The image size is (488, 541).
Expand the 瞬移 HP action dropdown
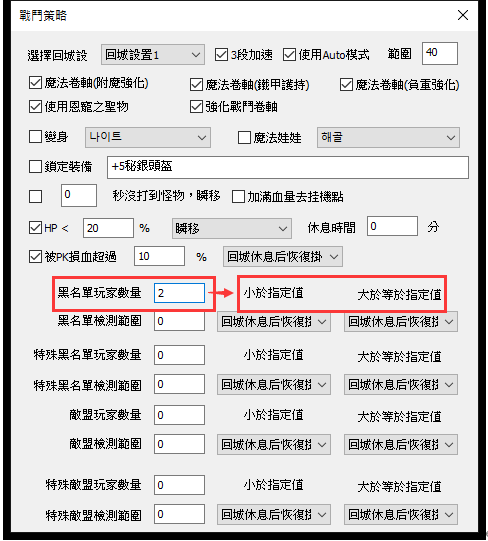[232, 228]
